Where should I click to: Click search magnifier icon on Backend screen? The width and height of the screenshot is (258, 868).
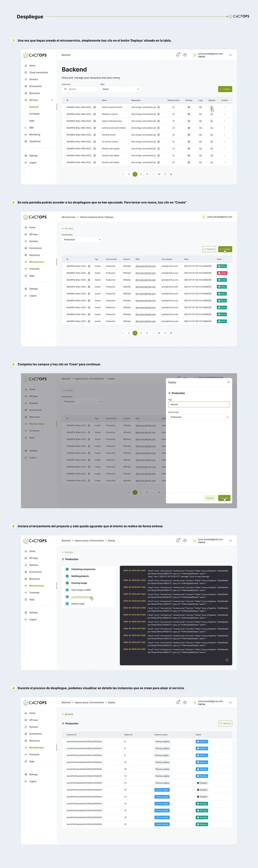tap(65, 89)
